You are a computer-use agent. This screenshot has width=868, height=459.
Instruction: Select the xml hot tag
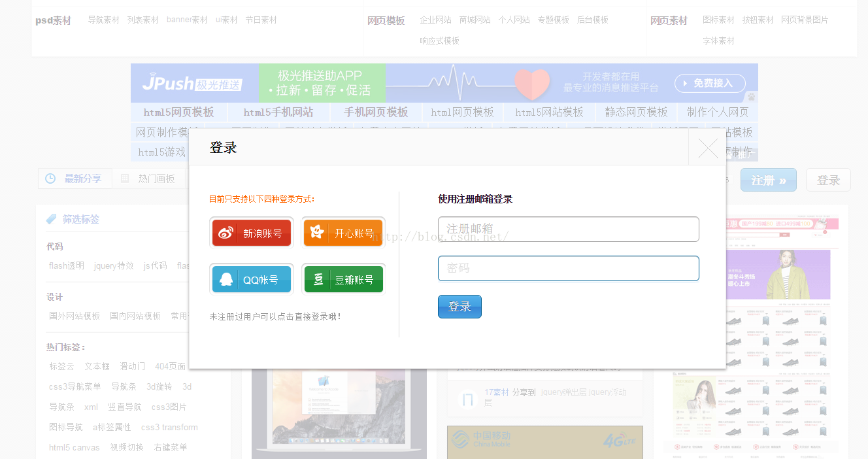point(91,407)
